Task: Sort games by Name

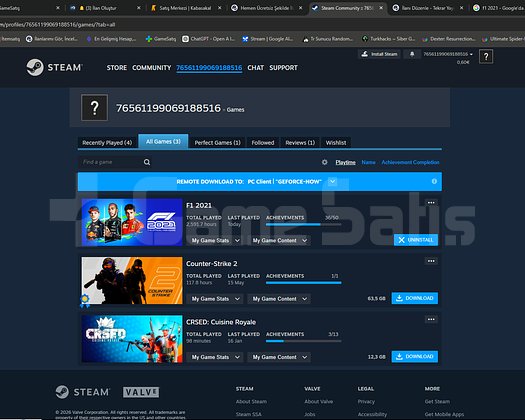Action: pos(368,162)
